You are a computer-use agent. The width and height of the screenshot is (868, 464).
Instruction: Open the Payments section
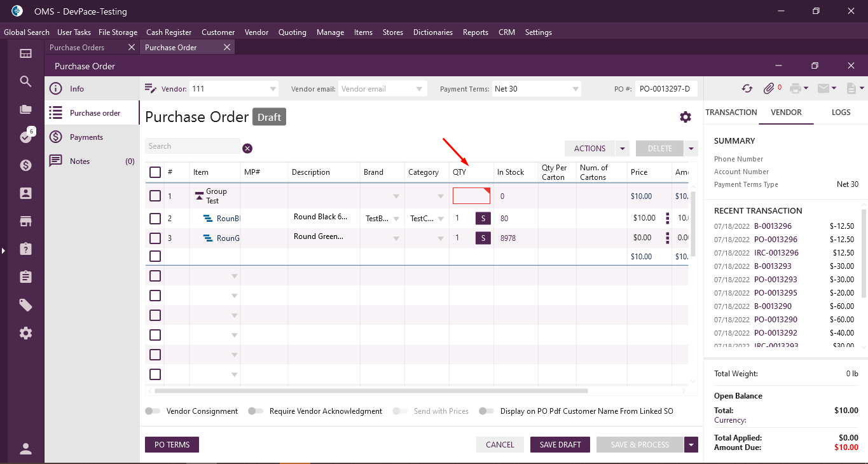(92, 137)
